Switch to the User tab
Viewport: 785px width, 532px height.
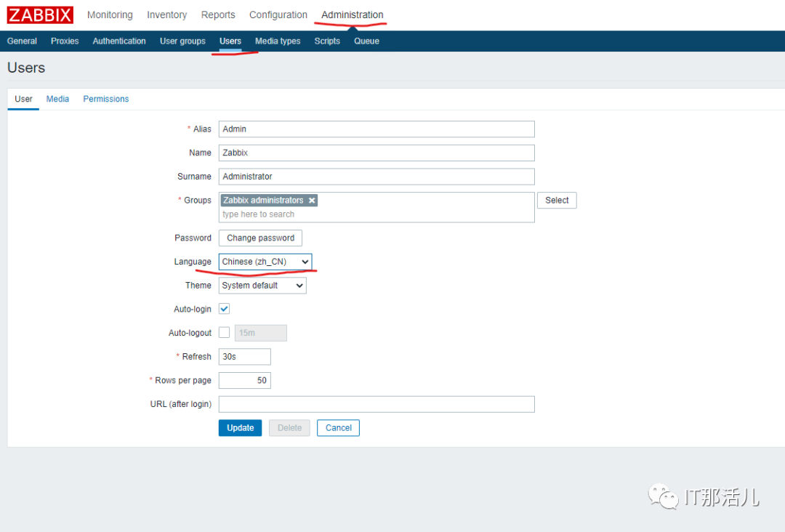(x=23, y=99)
